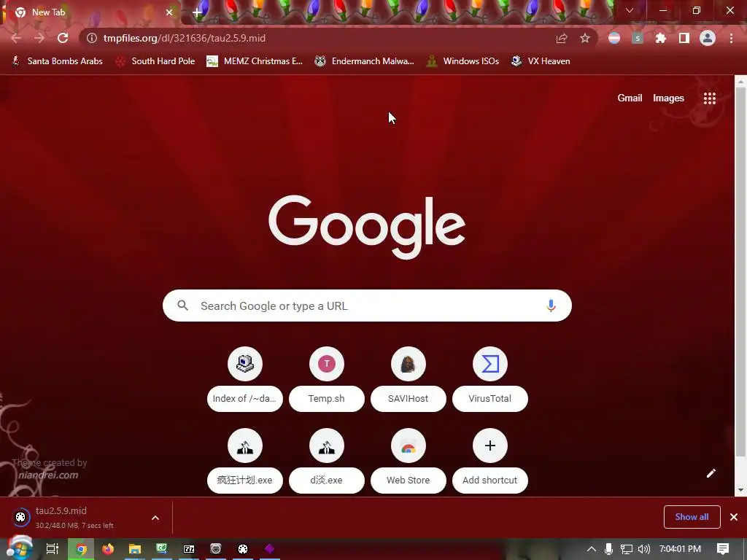Click tau2.5.9.mid download item

(x=76, y=517)
